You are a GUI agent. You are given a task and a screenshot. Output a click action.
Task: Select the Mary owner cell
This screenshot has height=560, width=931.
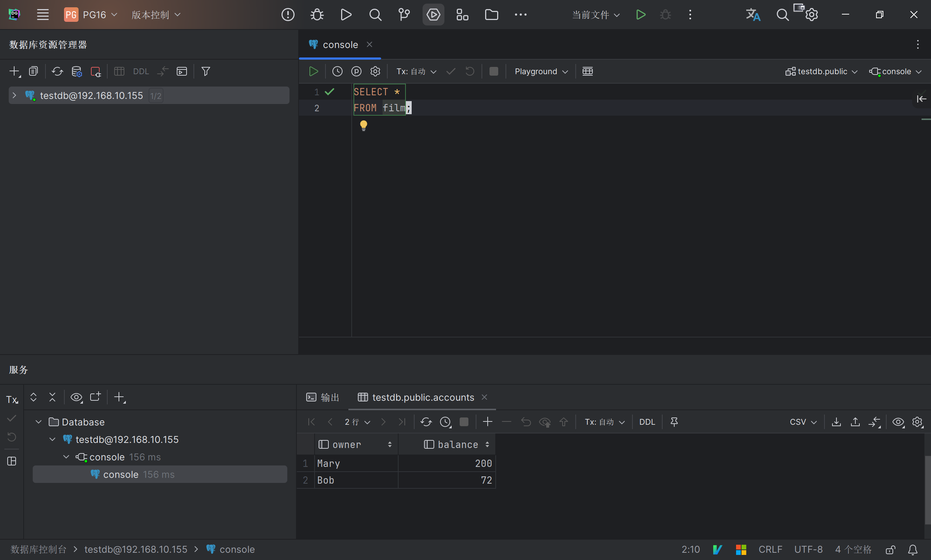tap(356, 463)
